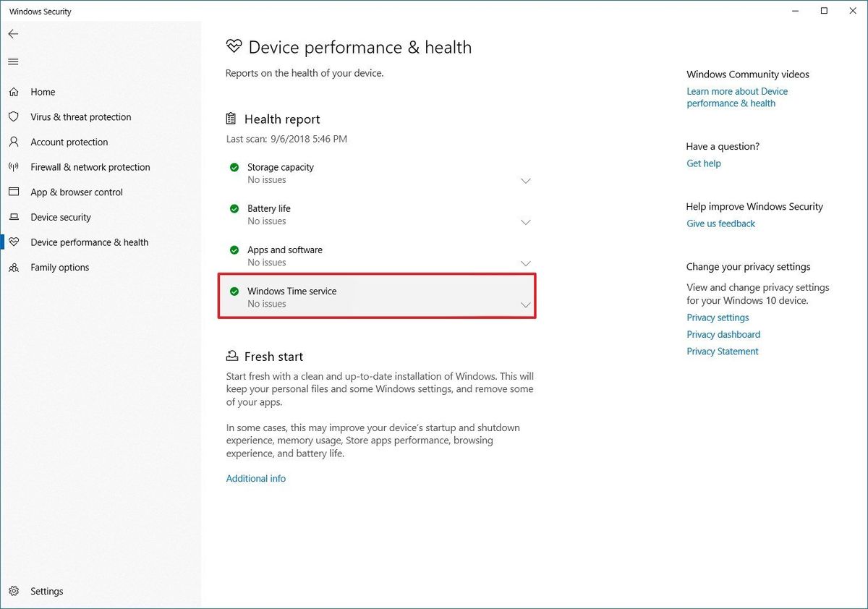Viewport: 868px width, 609px height.
Task: Expand Battery life details
Action: tap(526, 222)
